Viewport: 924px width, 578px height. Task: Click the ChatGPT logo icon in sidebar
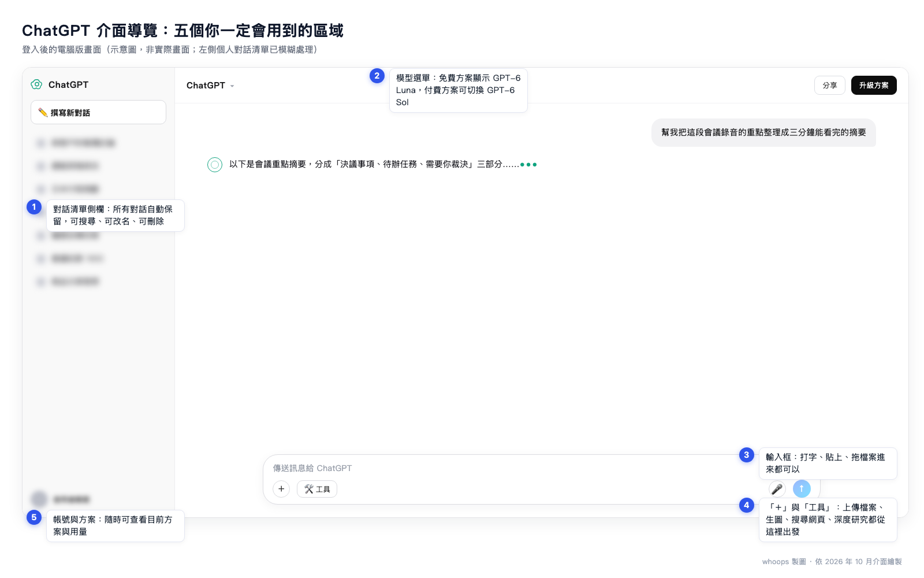(36, 84)
